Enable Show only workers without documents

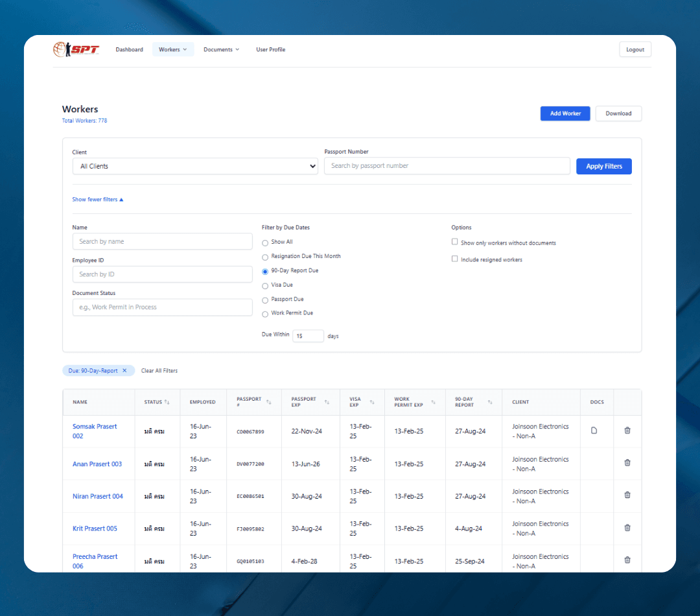454,242
